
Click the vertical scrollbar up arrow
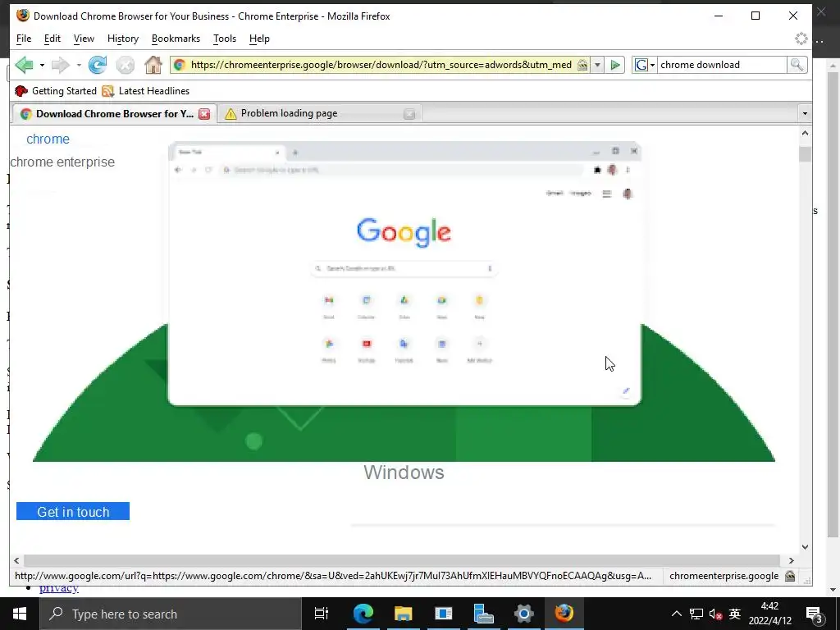tap(805, 133)
